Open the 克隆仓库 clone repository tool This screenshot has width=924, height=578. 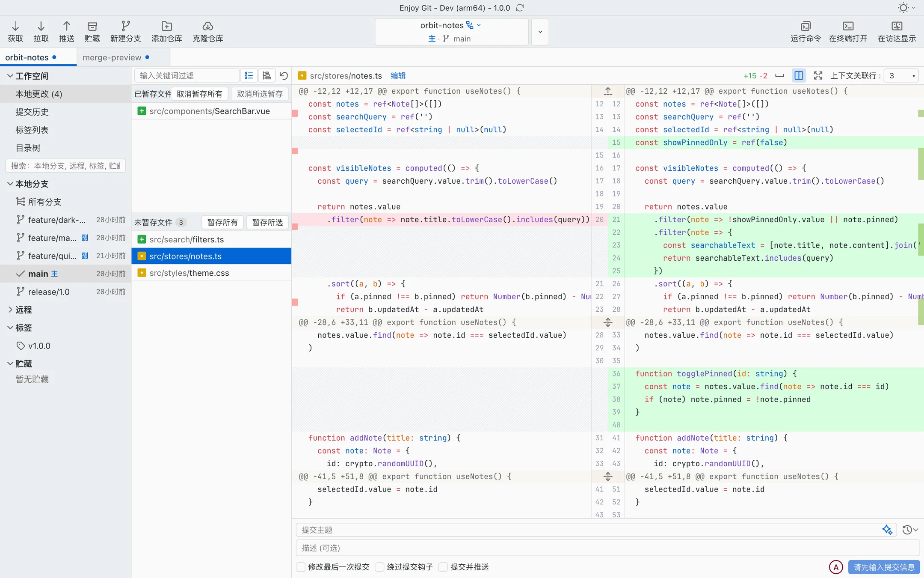pyautogui.click(x=208, y=32)
